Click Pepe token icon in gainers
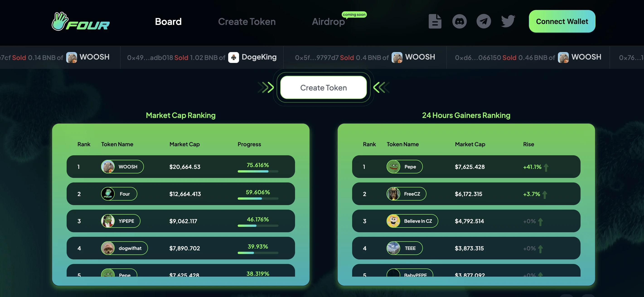Viewport: 644px width, 297px height. [393, 166]
